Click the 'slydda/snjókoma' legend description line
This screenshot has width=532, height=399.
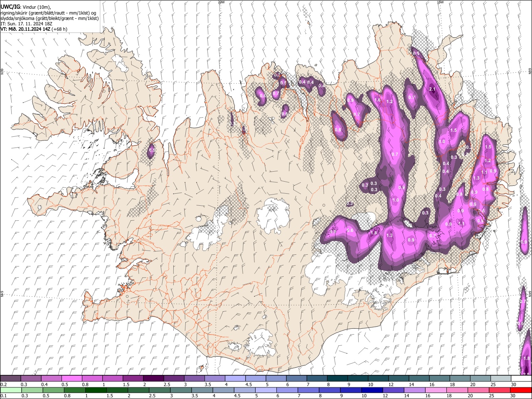(50, 18)
